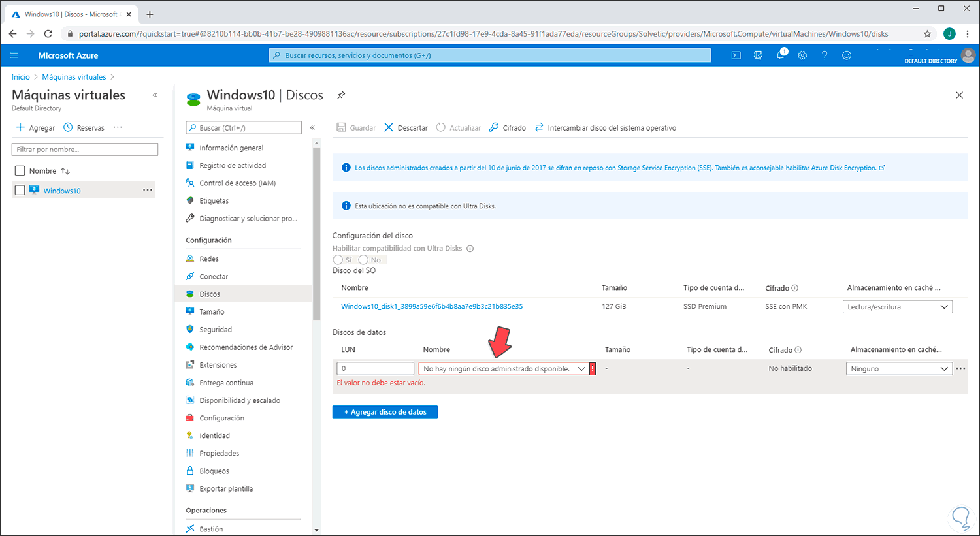Open more options beside Reservas
Screen dimensions: 980x536
coord(118,127)
